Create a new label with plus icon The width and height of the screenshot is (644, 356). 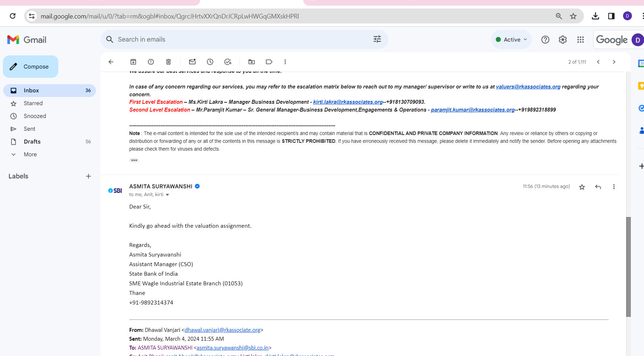tap(88, 176)
